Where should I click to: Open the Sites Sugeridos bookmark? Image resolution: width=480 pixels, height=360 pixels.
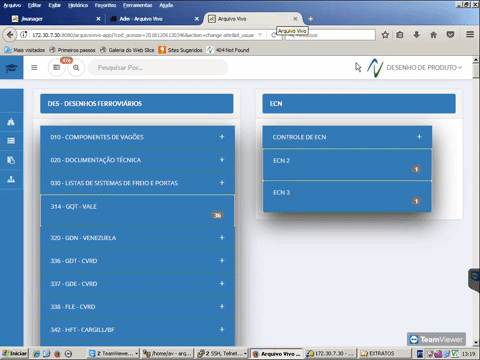click(180, 50)
